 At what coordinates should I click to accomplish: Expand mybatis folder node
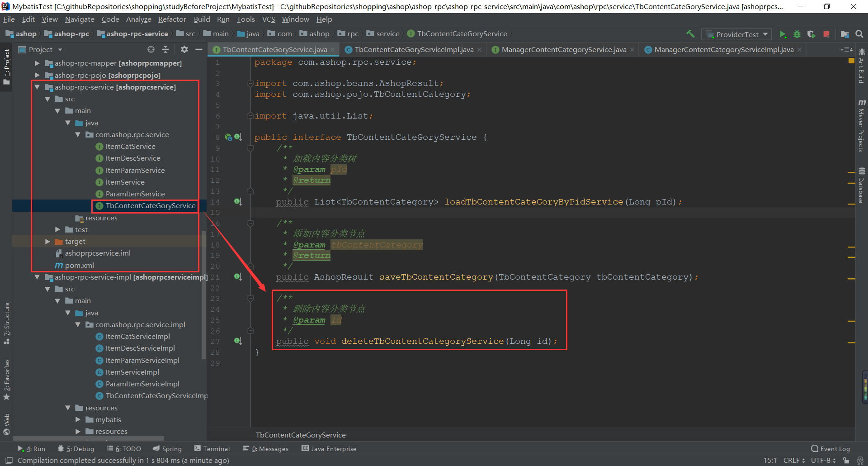point(78,419)
